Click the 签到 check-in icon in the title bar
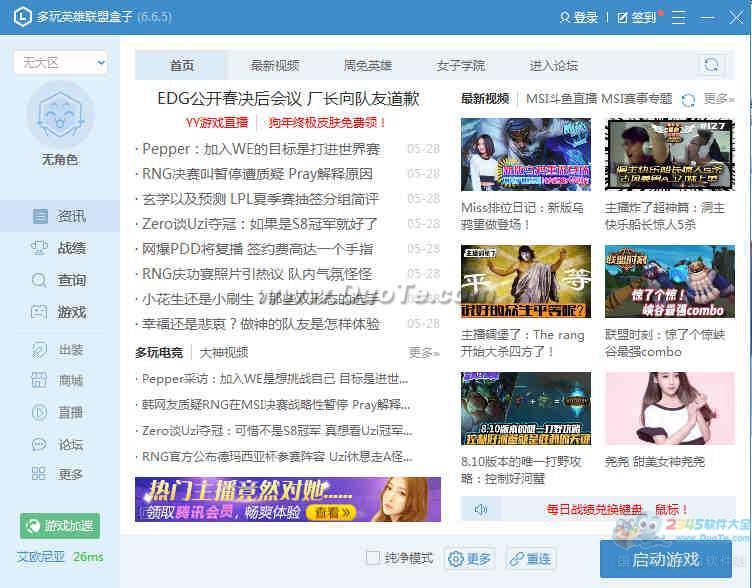Image resolution: width=752 pixels, height=588 pixels. coord(622,18)
